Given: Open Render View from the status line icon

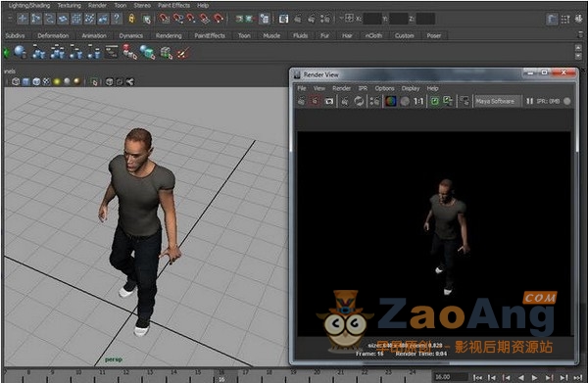Looking at the screenshot, I should (284, 19).
